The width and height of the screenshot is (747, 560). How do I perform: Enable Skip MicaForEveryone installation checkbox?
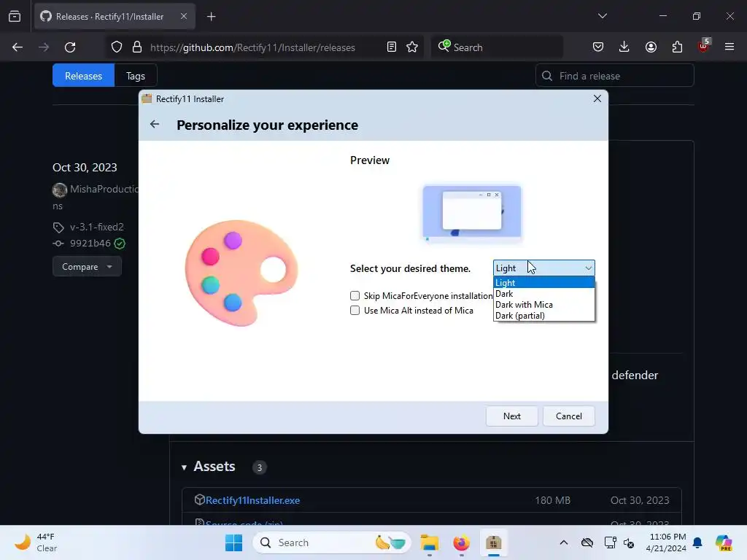(x=355, y=296)
